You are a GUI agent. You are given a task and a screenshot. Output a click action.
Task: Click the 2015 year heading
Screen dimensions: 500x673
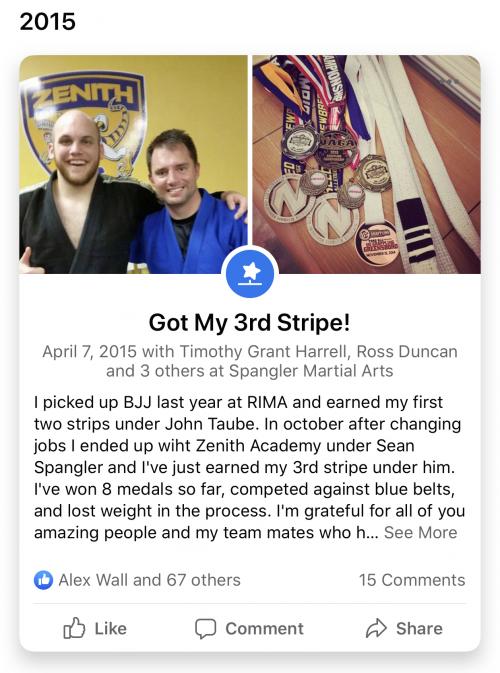48,21
